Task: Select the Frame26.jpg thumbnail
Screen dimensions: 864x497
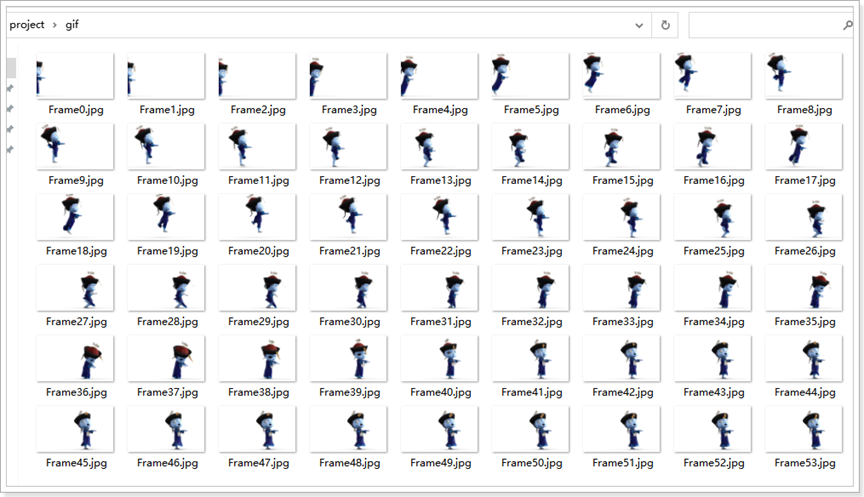Action: 804,217
